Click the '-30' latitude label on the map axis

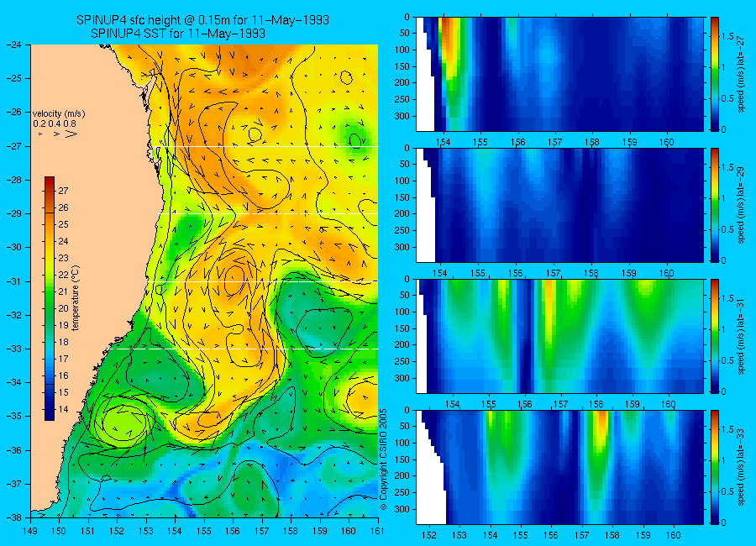(14, 248)
